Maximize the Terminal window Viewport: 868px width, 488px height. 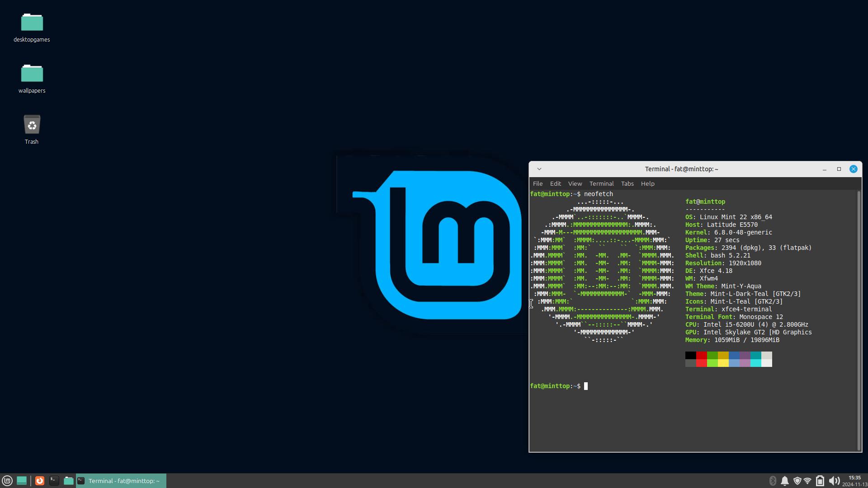(839, 169)
